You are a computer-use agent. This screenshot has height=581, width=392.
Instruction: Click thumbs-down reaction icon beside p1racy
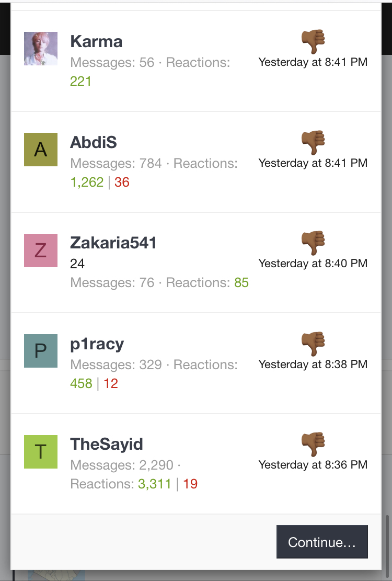[313, 344]
